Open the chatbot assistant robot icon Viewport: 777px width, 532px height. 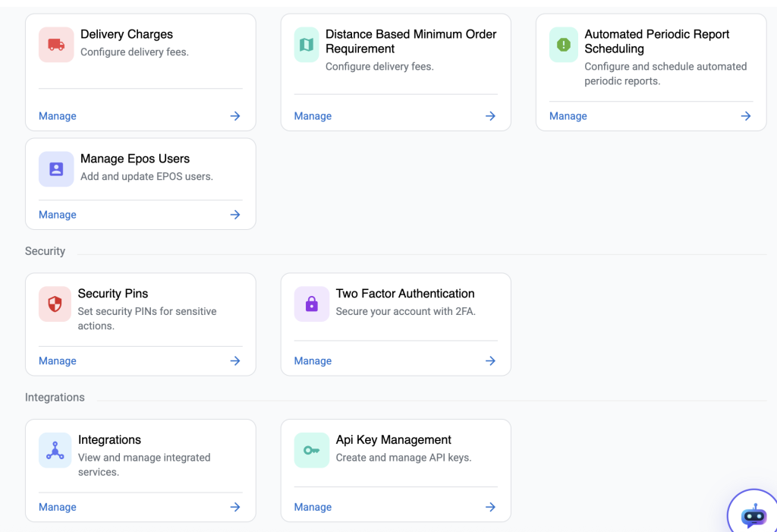[x=753, y=515]
